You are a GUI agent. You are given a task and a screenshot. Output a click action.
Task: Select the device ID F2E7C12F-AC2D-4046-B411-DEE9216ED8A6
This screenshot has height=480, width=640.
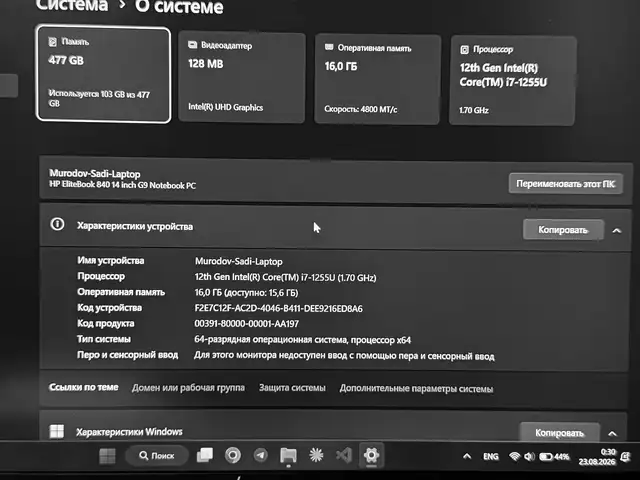click(278, 308)
